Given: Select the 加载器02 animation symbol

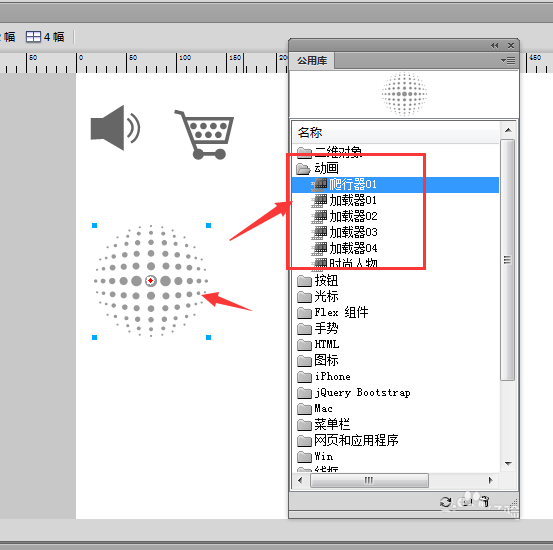Looking at the screenshot, I should click(353, 216).
